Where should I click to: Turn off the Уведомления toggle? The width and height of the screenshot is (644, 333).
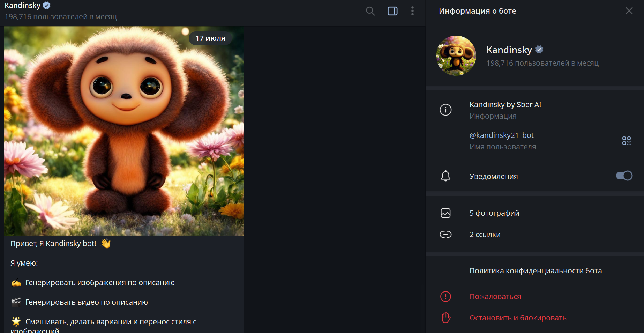click(624, 176)
